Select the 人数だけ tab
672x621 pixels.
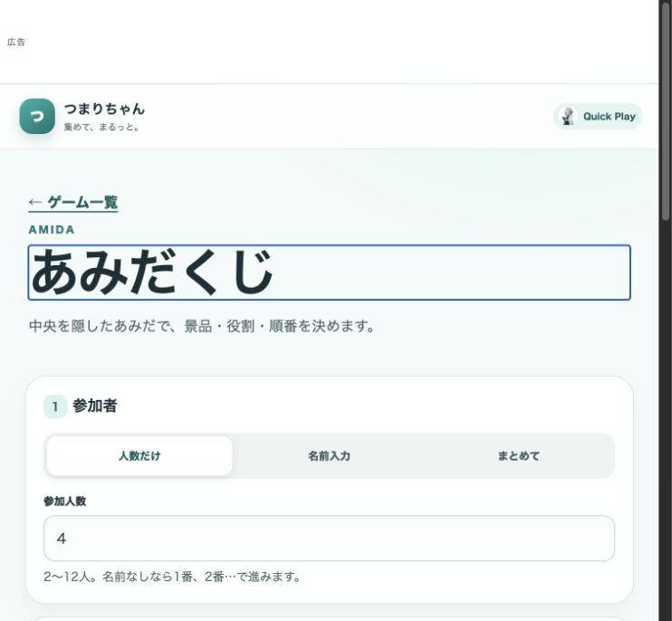click(139, 455)
